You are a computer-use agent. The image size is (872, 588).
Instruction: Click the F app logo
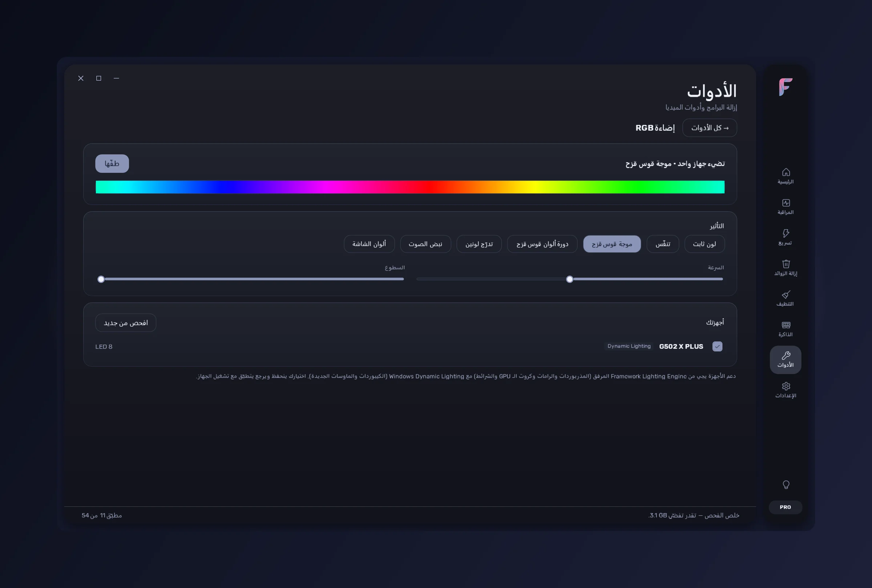pos(786,87)
